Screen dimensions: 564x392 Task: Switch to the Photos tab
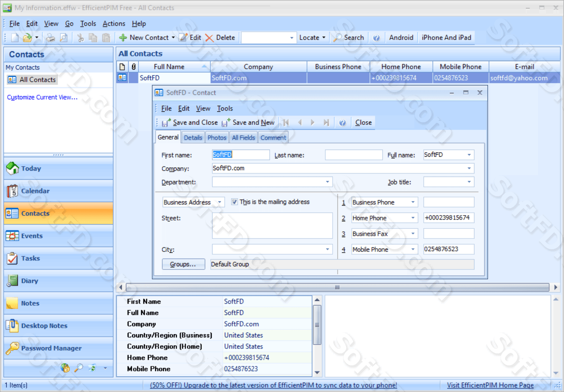tap(217, 138)
